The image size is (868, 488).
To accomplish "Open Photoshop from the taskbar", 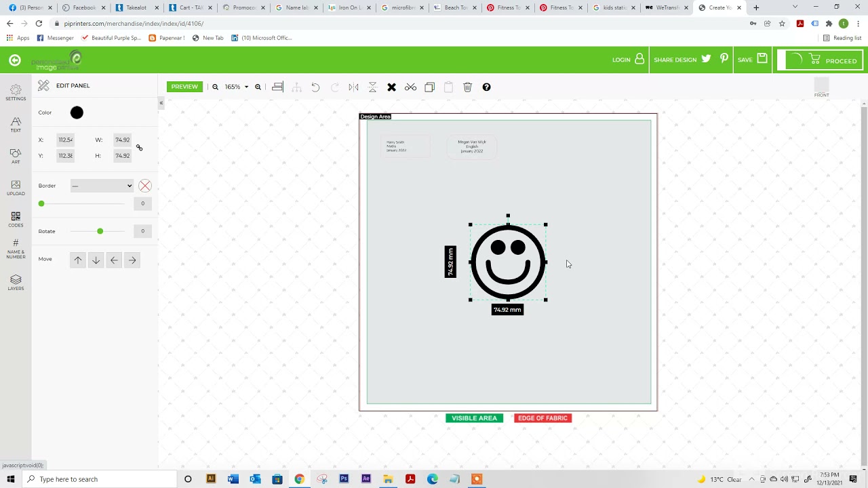I will point(344,479).
